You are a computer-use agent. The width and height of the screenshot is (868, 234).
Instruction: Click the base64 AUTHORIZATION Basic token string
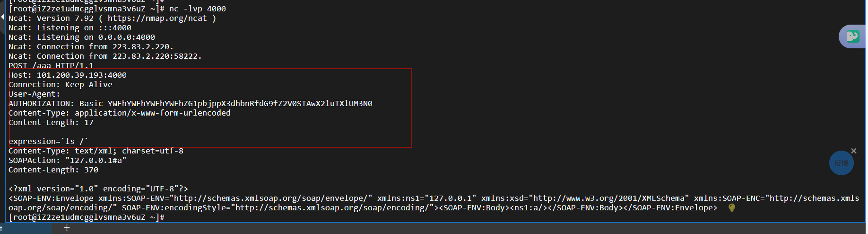tap(240, 103)
